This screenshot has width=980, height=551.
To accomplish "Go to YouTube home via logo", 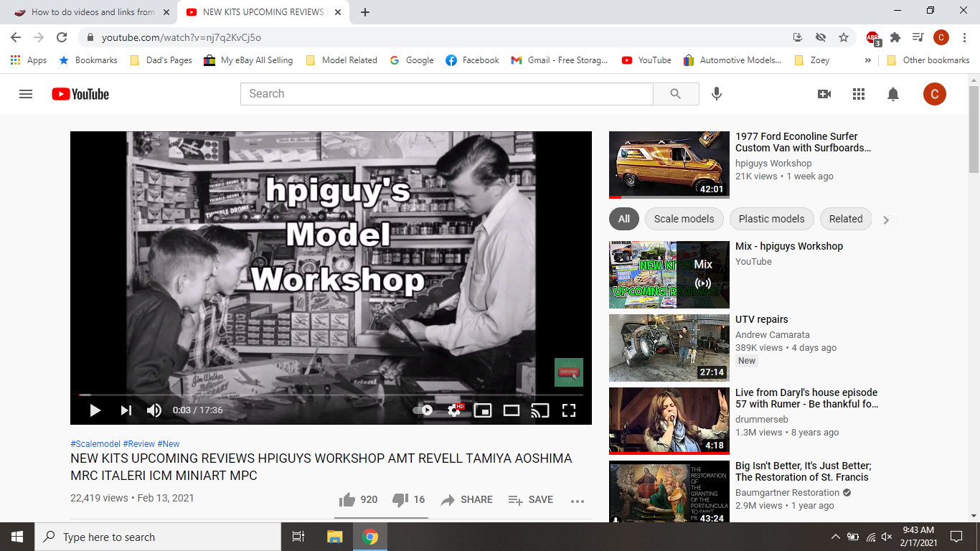I will click(x=80, y=94).
